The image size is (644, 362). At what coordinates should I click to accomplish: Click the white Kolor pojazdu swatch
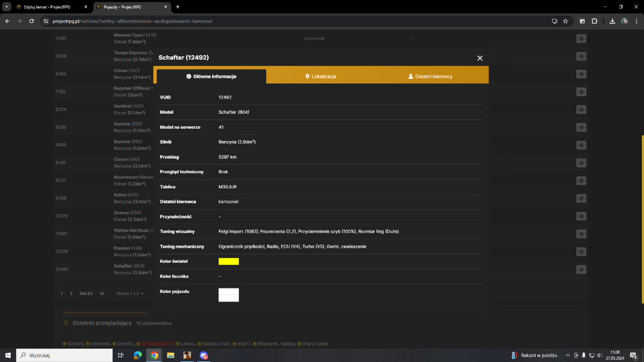click(229, 294)
